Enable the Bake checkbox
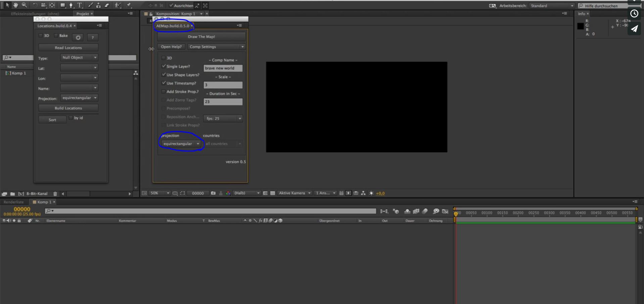The height and width of the screenshot is (304, 644). tap(56, 36)
